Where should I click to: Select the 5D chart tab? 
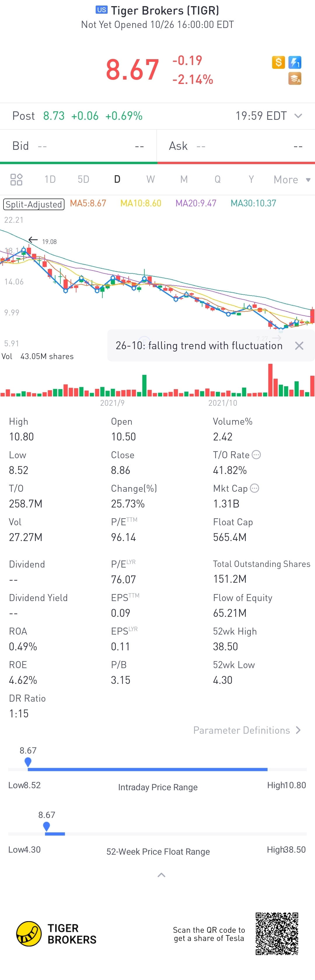83,180
